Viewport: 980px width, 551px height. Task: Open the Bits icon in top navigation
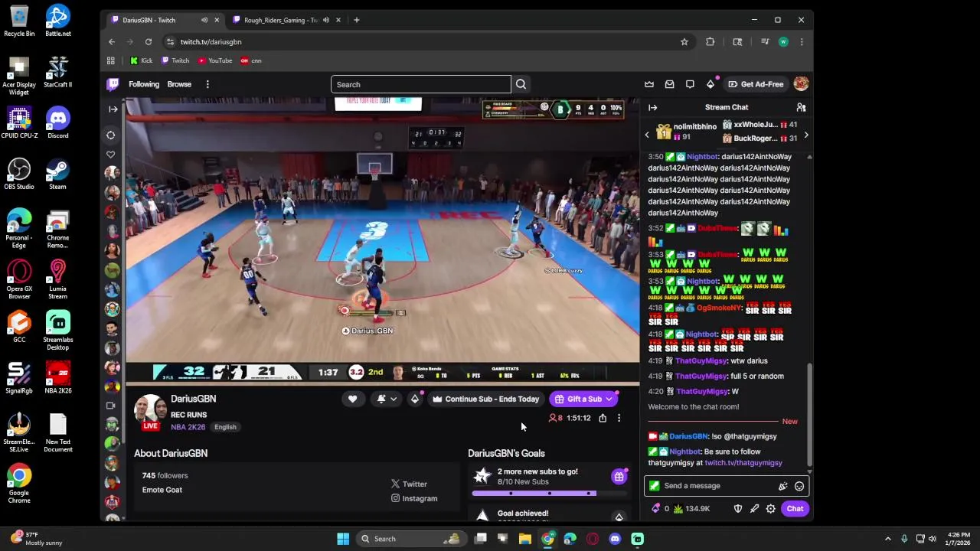710,84
